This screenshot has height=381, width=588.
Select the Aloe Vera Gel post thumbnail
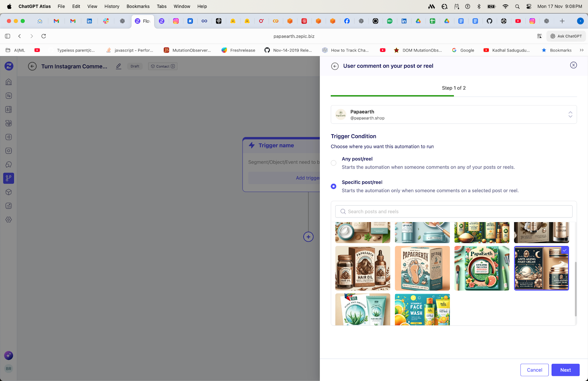click(363, 309)
